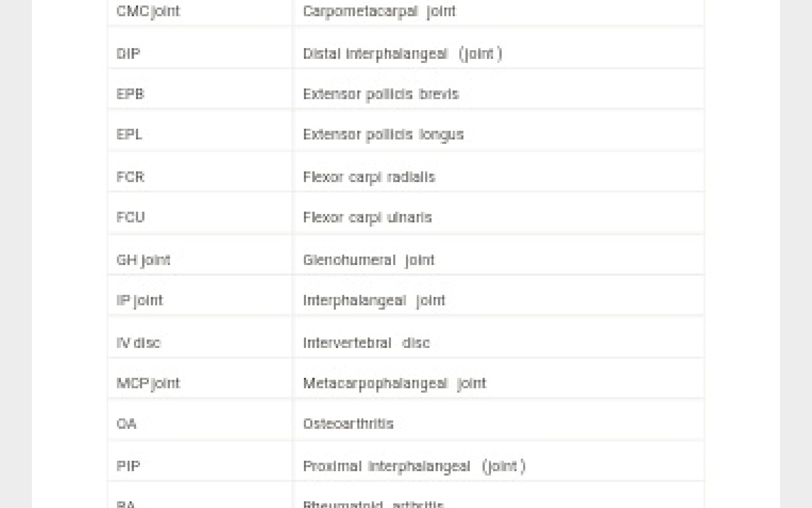812x508 pixels.
Task: Select Metacarpophalangeal joint text
Action: 395,383
